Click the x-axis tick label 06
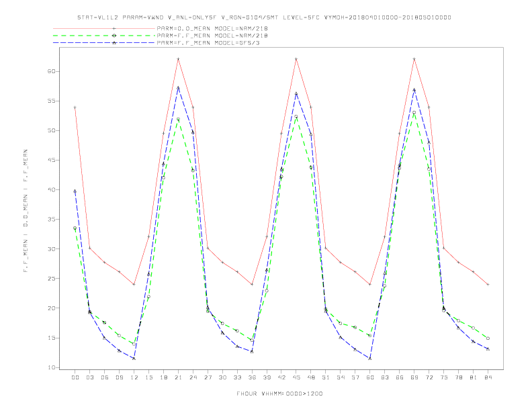 tap(105, 378)
